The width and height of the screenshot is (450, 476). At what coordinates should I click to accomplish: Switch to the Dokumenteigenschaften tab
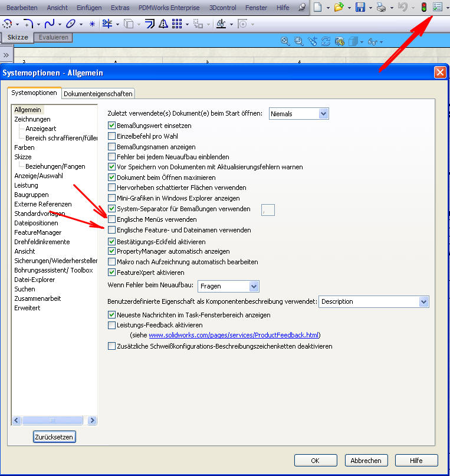click(98, 94)
